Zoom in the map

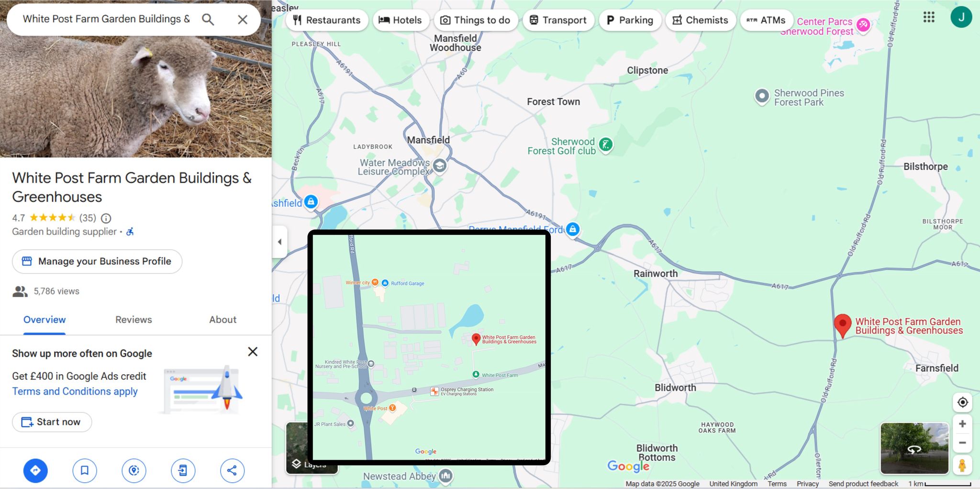tap(962, 424)
